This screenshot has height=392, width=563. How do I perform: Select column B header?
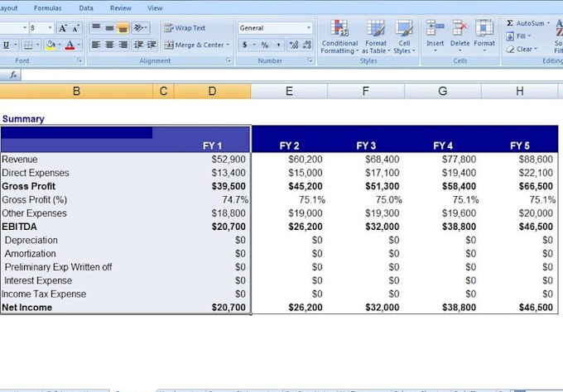(x=76, y=91)
